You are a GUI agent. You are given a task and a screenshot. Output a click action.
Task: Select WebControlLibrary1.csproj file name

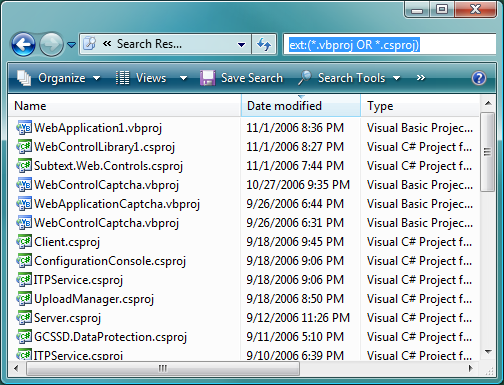pyautogui.click(x=104, y=147)
